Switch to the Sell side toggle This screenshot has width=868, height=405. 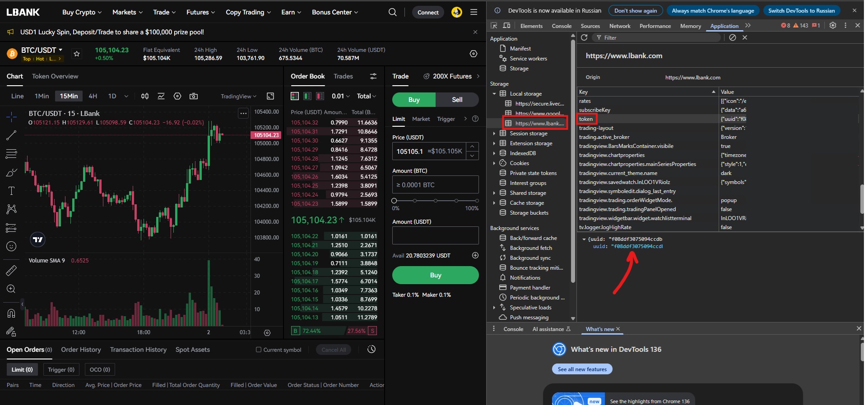click(457, 100)
